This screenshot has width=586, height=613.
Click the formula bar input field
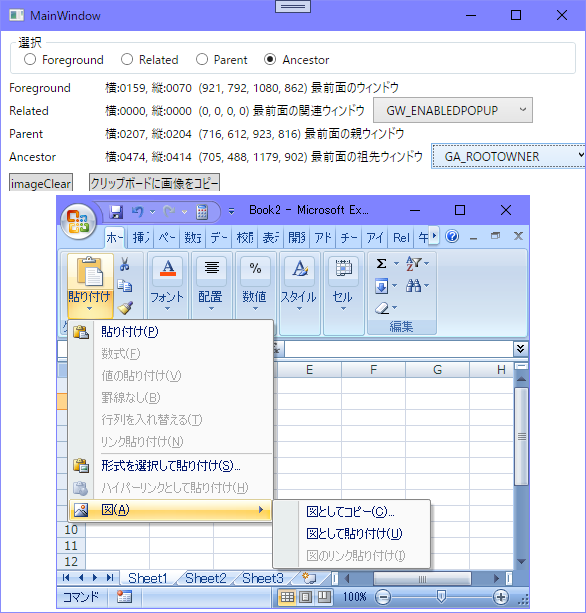399,349
